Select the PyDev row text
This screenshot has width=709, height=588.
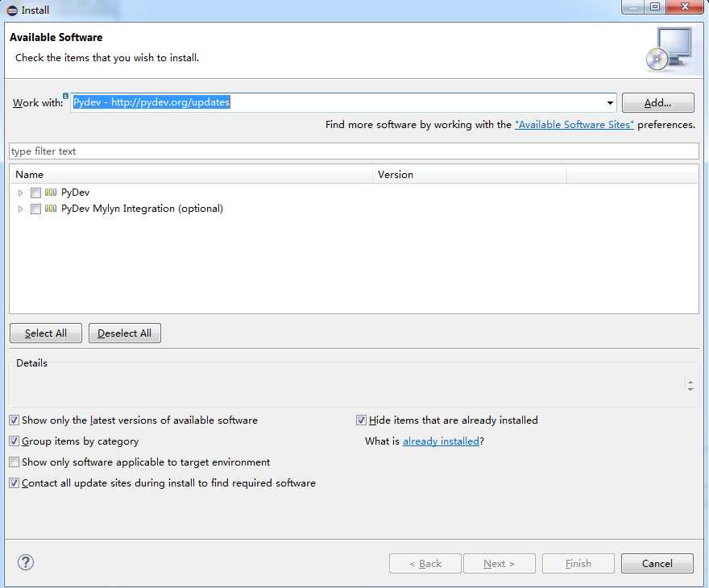click(75, 193)
